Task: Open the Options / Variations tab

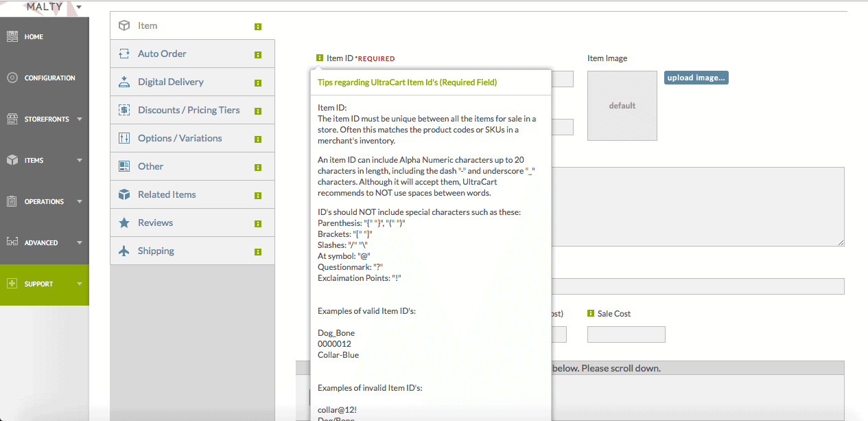Action: click(192, 138)
